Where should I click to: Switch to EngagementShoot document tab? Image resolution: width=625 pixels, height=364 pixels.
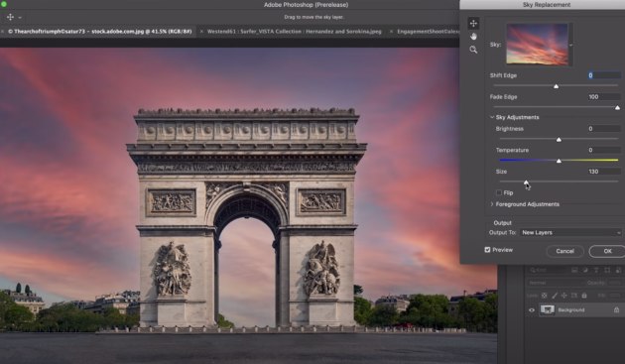[x=429, y=31]
